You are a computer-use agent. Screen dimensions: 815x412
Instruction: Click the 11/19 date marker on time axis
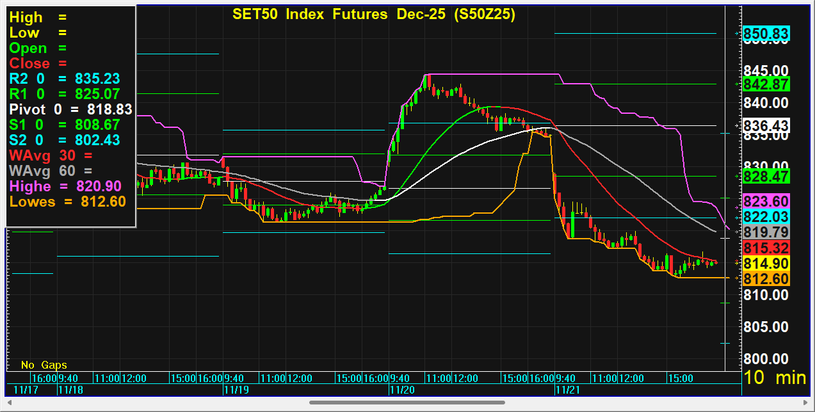coord(234,391)
